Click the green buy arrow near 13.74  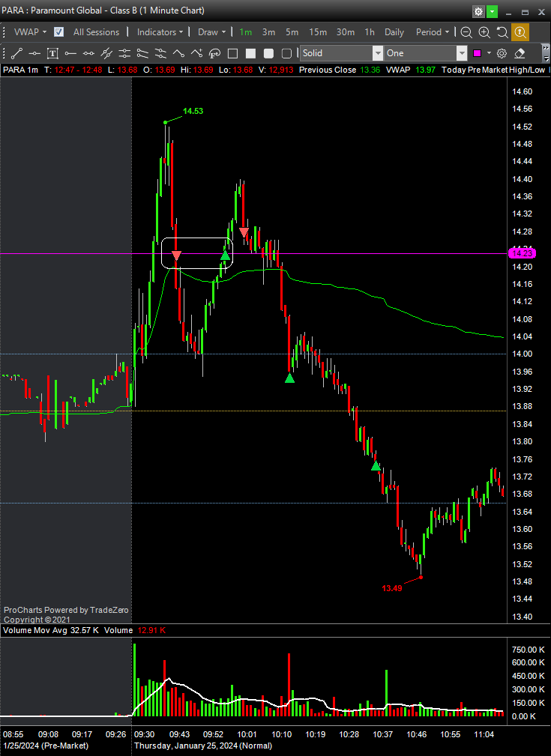tap(376, 466)
